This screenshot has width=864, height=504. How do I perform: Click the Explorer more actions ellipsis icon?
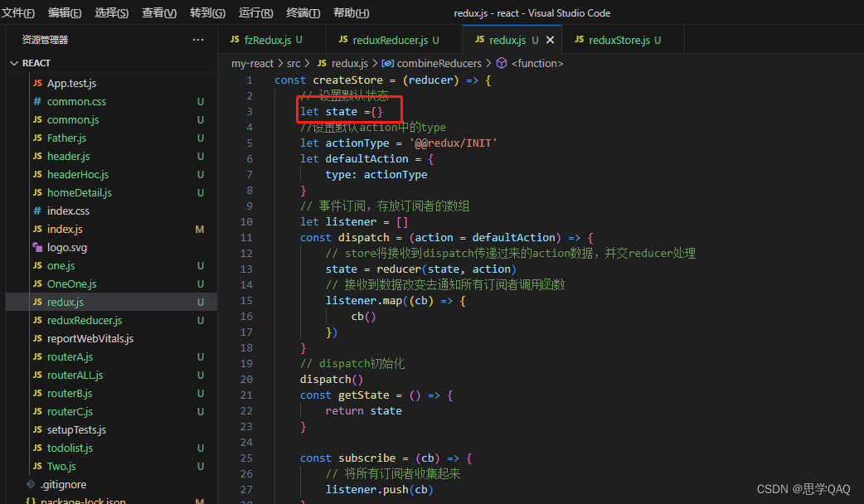point(198,39)
